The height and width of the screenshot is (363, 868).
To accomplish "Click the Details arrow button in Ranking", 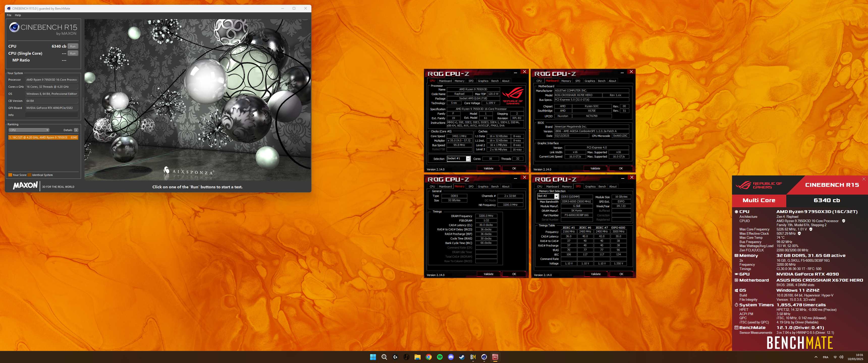I will click(76, 130).
